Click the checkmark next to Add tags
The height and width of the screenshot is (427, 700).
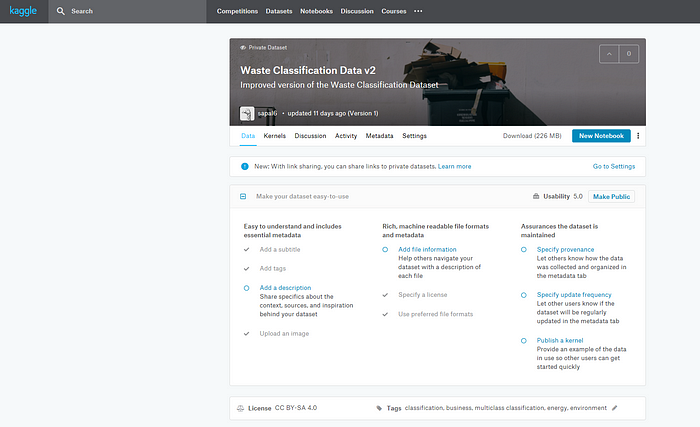point(246,269)
